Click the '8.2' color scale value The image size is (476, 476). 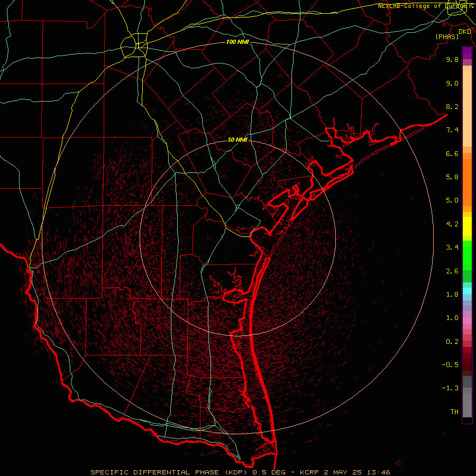point(452,106)
